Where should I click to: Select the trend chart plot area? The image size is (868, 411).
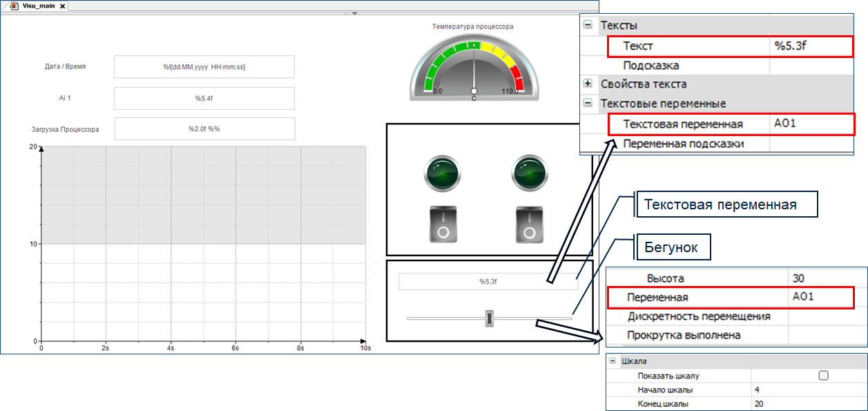(x=204, y=244)
